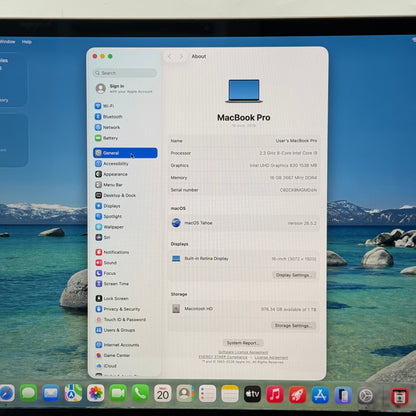Open Accessibility settings
416x416 pixels.
(x=125, y=164)
